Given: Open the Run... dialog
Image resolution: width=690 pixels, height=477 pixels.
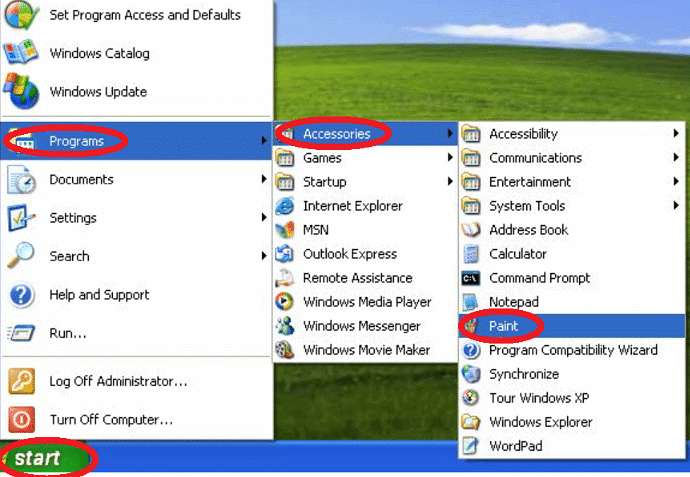Looking at the screenshot, I should (x=68, y=333).
